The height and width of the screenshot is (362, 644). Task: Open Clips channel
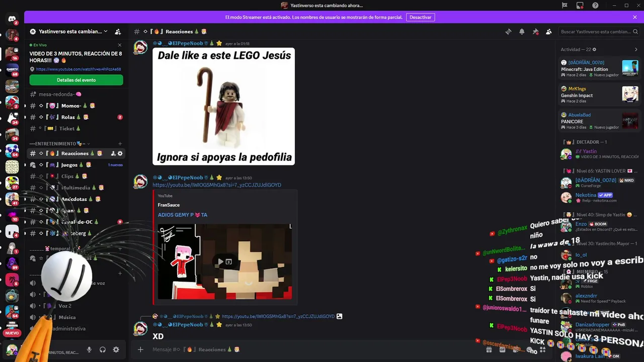tap(75, 176)
